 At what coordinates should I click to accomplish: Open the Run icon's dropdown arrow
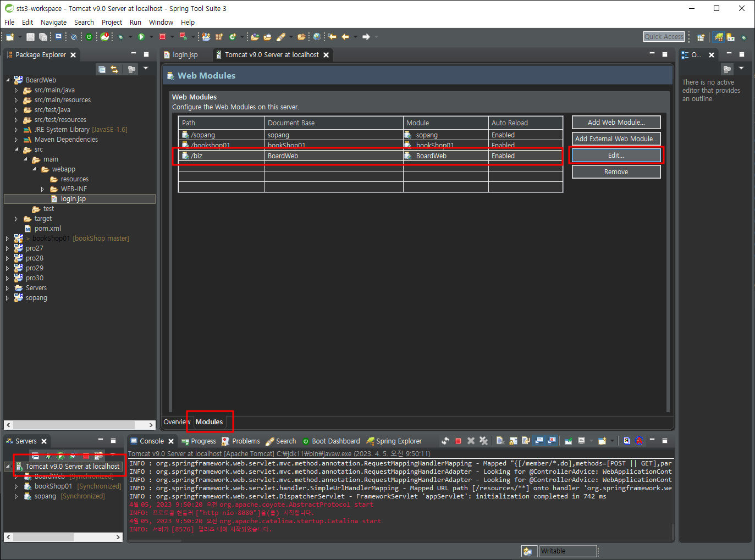pyautogui.click(x=151, y=37)
